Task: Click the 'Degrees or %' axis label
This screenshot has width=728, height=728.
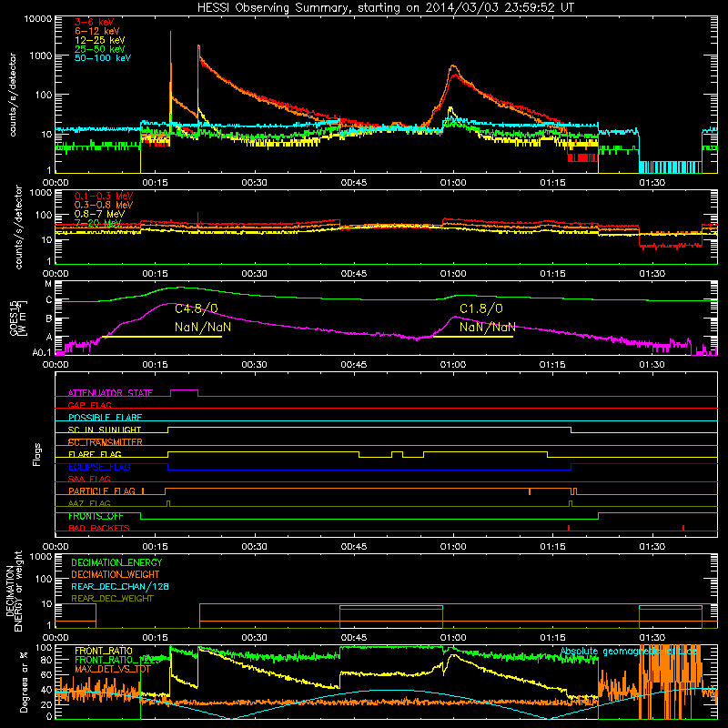Action: click(24, 682)
